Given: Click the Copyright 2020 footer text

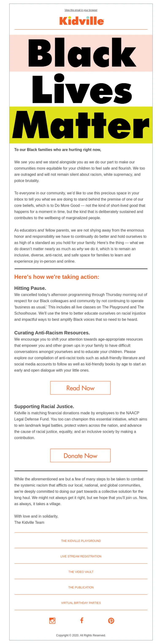Looking at the screenshot, I should pos(81,635).
